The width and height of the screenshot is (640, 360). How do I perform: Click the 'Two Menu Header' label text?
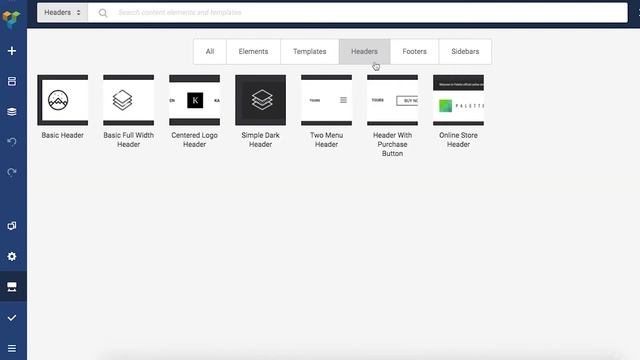(x=327, y=140)
